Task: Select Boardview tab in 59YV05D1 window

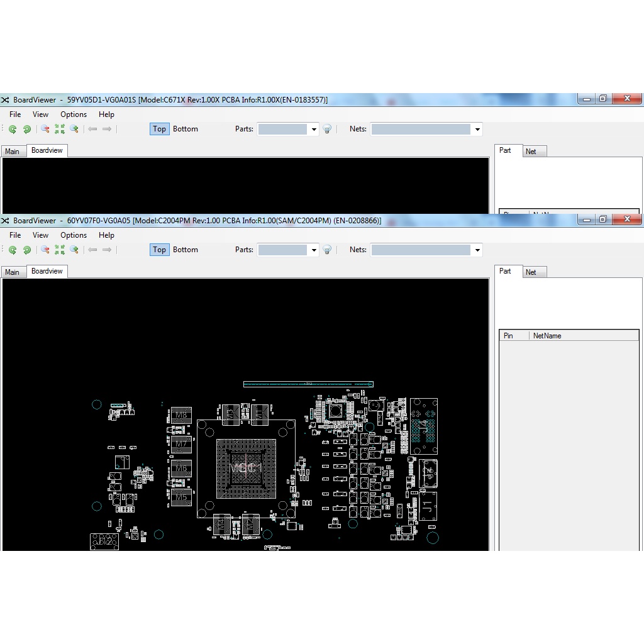Action: [47, 151]
